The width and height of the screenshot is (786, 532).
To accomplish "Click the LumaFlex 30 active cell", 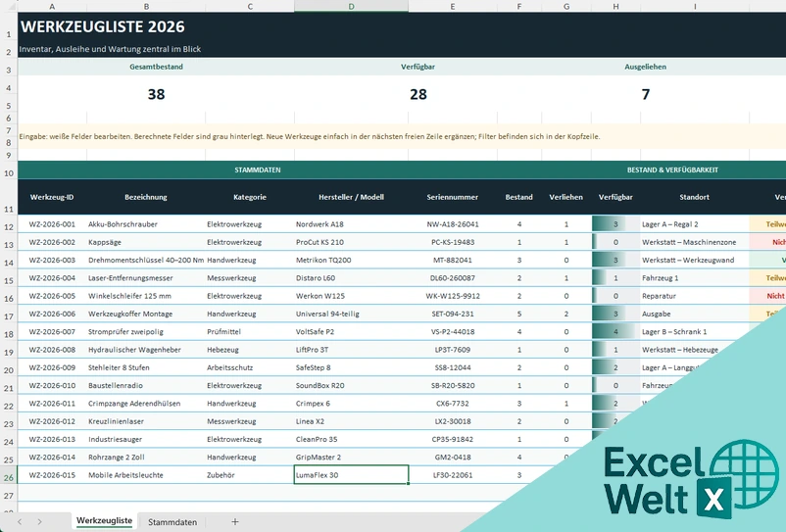I will click(x=351, y=475).
